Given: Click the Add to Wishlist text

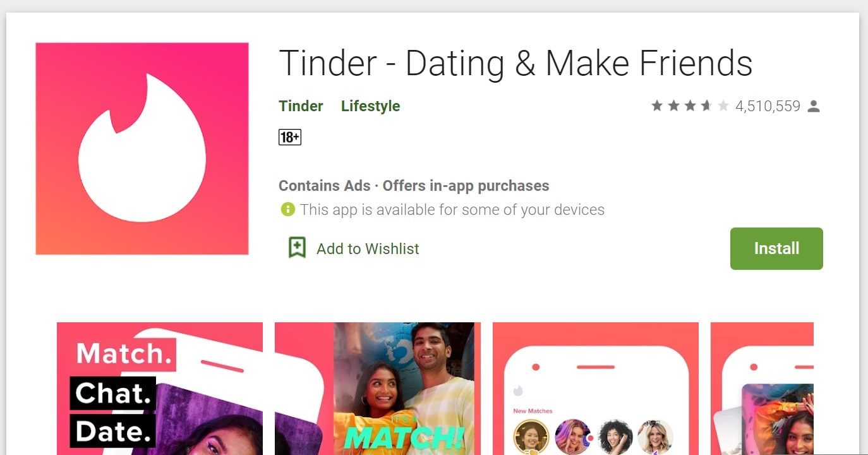Looking at the screenshot, I should (368, 249).
